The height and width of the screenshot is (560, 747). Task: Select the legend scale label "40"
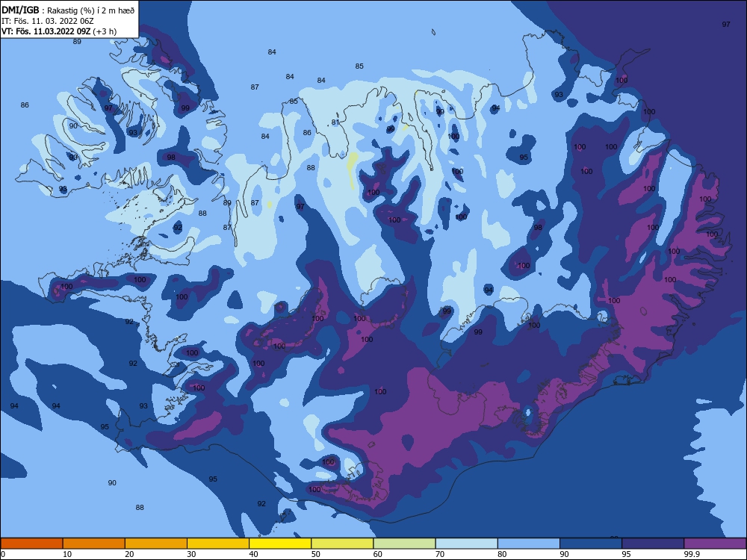[254, 554]
